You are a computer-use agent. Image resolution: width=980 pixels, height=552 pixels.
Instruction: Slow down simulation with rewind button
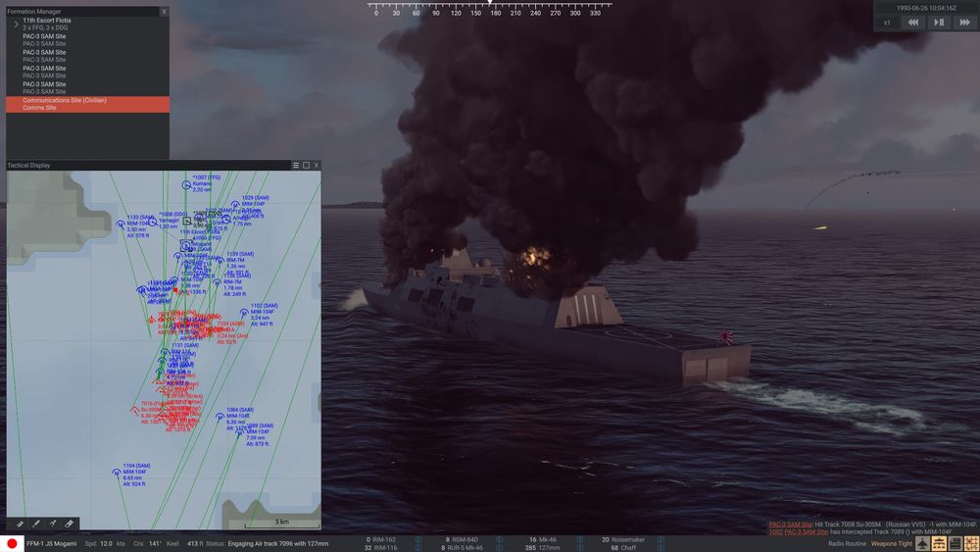(913, 23)
